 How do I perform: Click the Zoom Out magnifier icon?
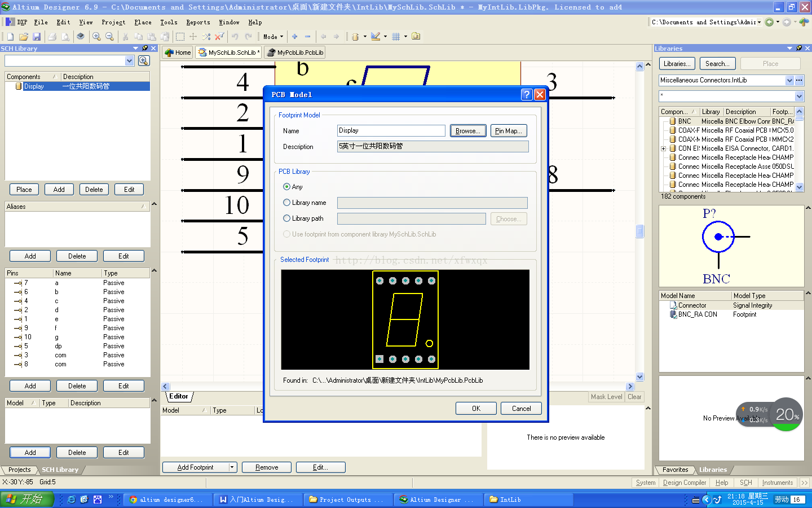coord(109,37)
